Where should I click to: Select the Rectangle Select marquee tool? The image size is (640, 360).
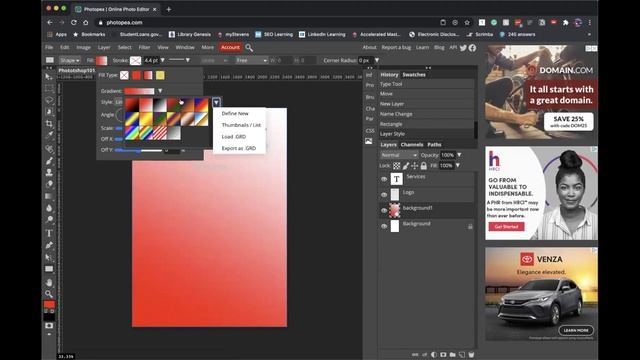point(49,88)
